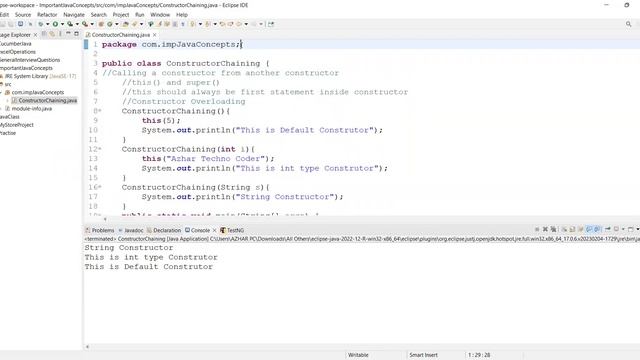This screenshot has height=360, width=640.
Task: Open the dropdown arrow next to the Debug icon
Action: 48,24
